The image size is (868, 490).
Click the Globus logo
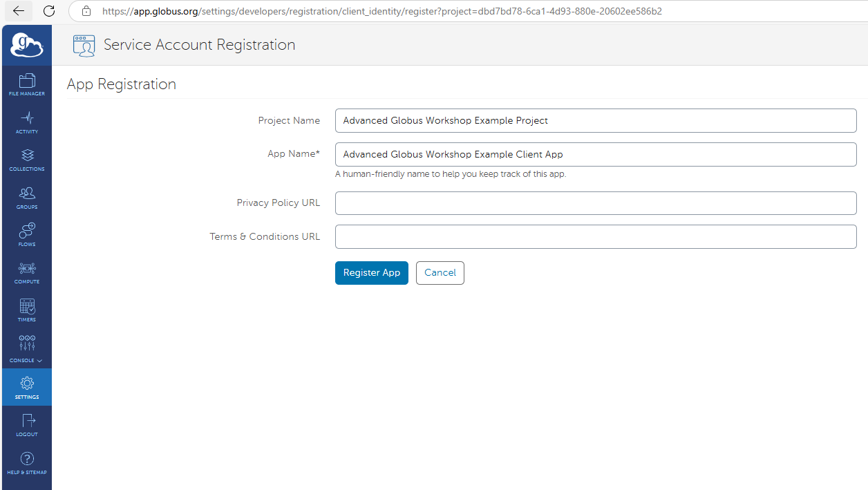[x=26, y=44]
